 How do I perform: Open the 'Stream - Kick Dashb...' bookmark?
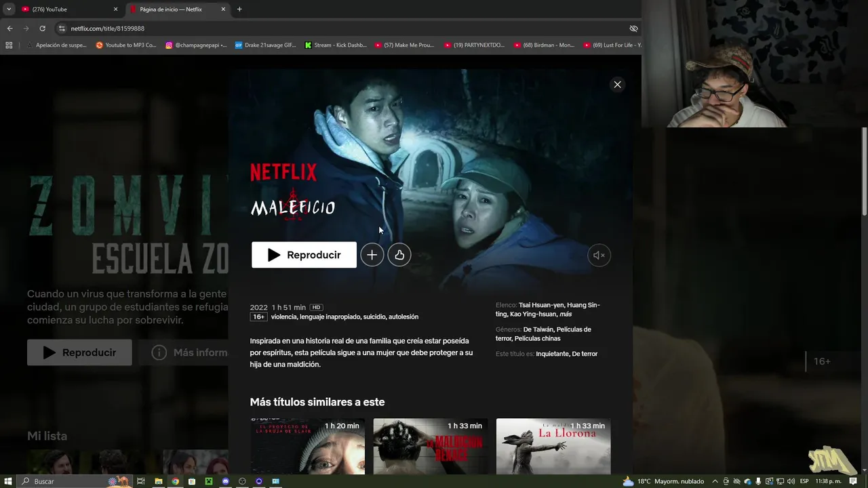(336, 45)
